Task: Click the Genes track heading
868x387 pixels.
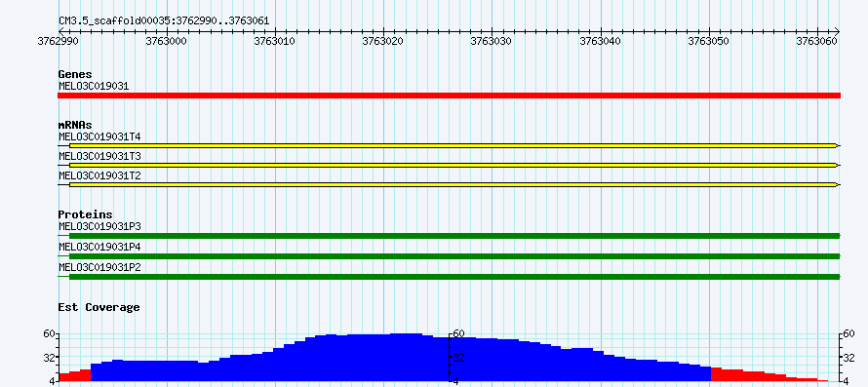Action: coord(75,74)
